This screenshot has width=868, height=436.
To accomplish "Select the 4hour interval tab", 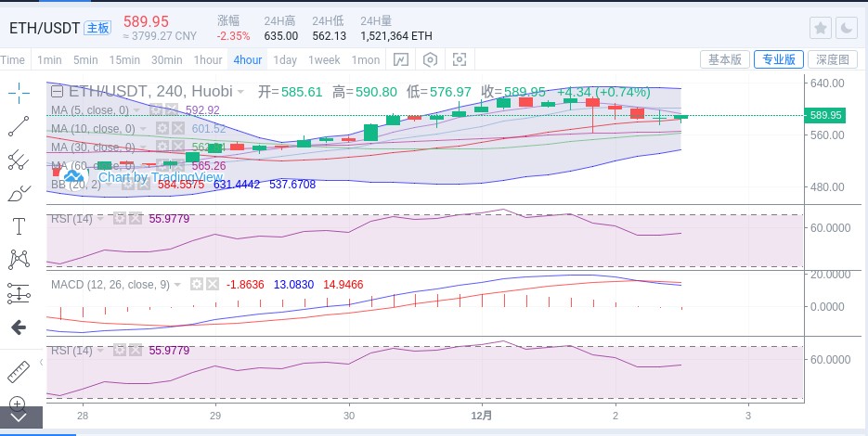I will (x=248, y=59).
